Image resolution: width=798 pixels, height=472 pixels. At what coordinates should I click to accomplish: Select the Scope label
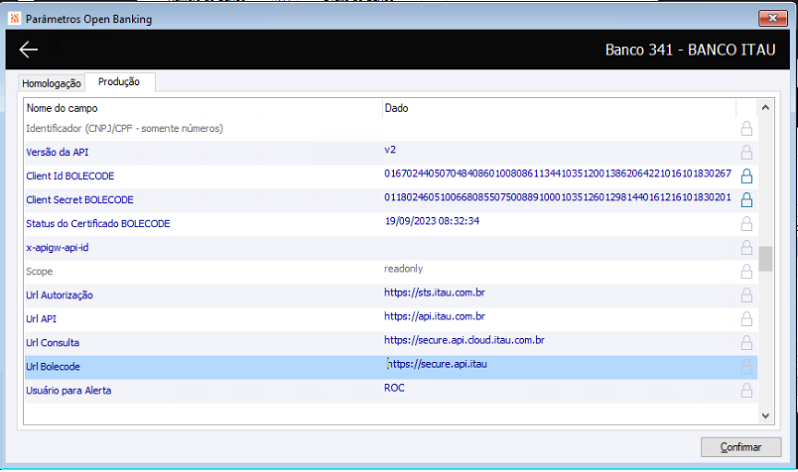tap(39, 271)
